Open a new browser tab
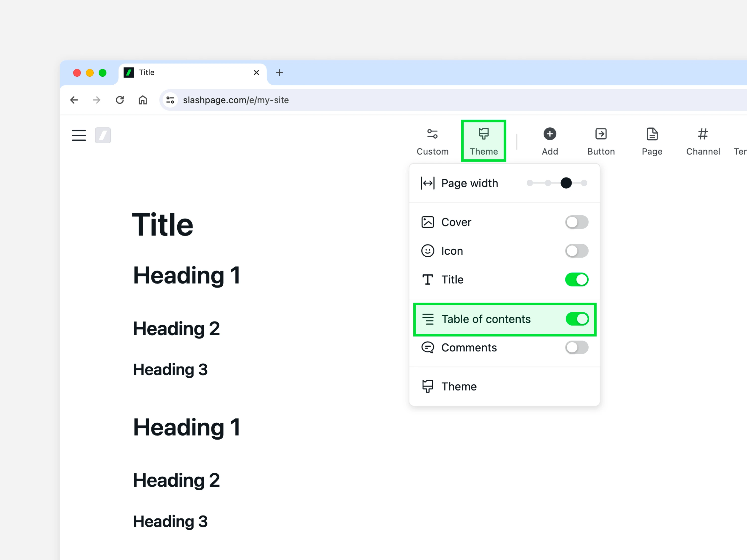The width and height of the screenshot is (747, 560). point(279,73)
